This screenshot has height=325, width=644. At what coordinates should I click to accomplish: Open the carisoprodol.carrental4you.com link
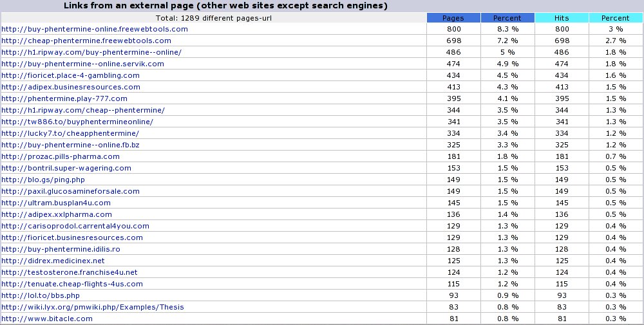pyautogui.click(x=75, y=226)
